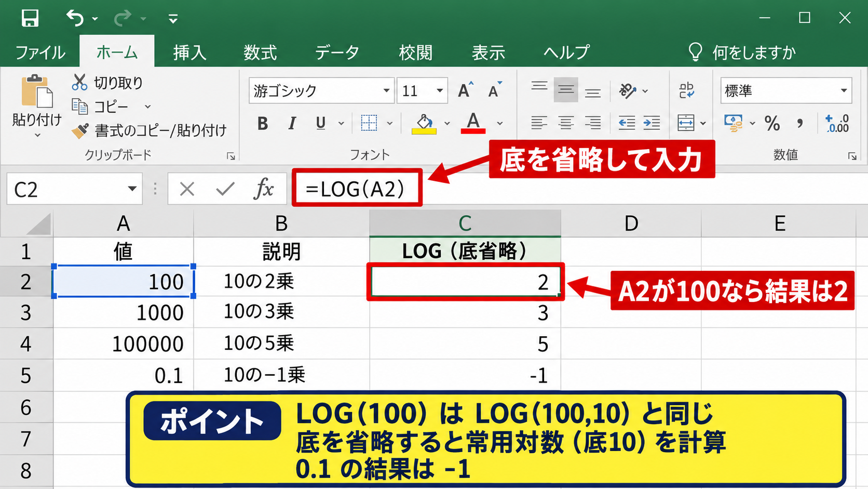Click the Redo arrow icon
Screen dimensions: 868x489
pos(123,18)
